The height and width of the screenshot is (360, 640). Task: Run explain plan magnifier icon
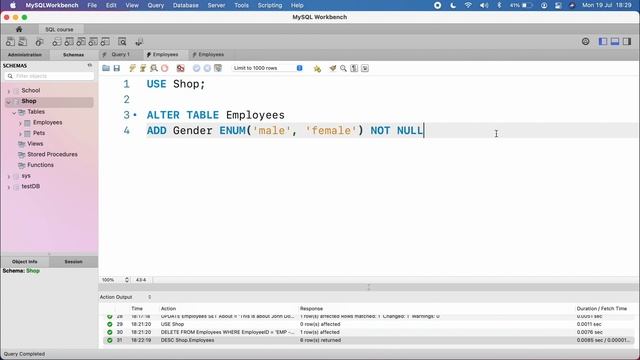pyautogui.click(x=154, y=68)
